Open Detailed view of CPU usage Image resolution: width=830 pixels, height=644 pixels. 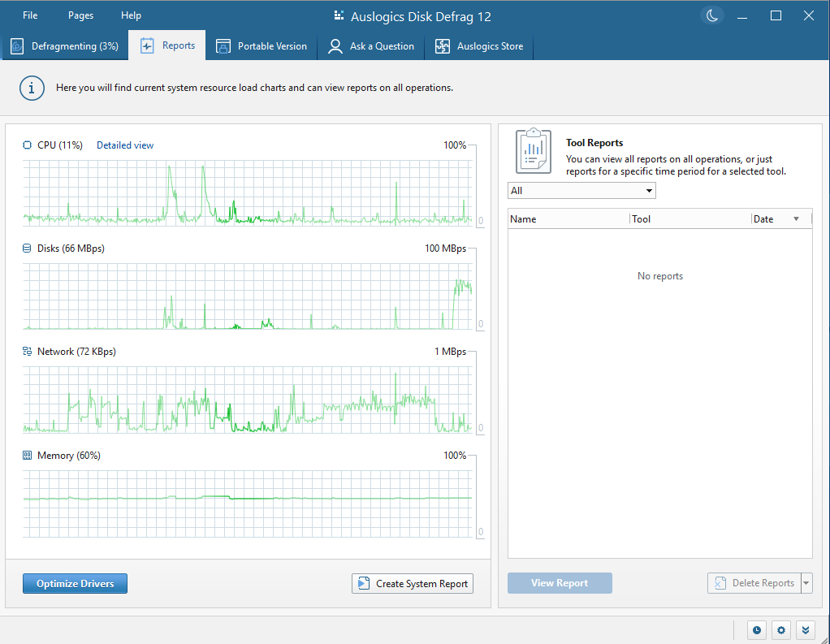124,145
